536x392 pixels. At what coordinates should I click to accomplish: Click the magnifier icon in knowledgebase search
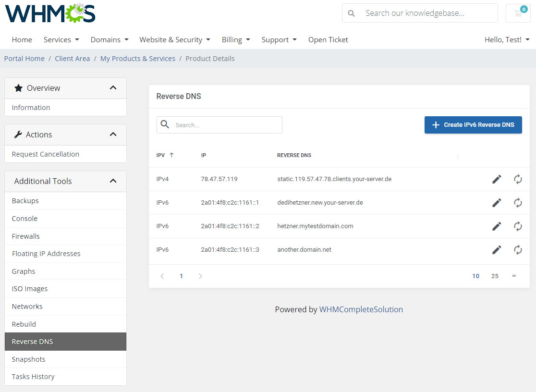tap(351, 13)
